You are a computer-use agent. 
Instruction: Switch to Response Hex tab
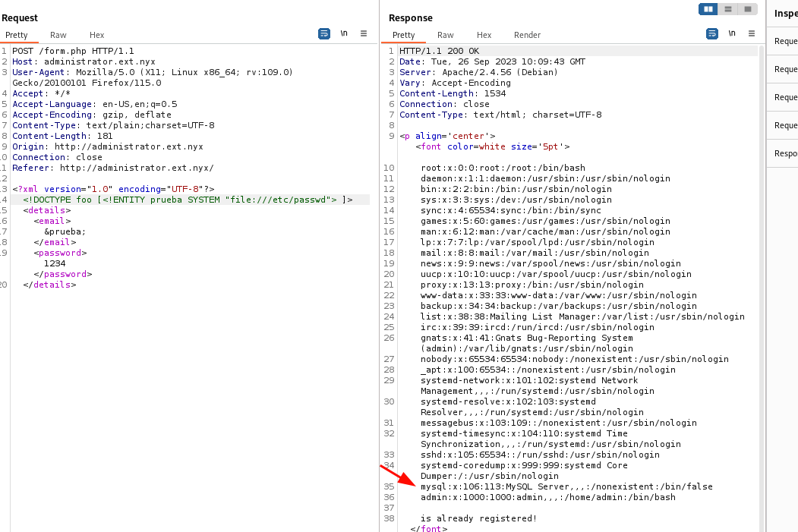(484, 35)
